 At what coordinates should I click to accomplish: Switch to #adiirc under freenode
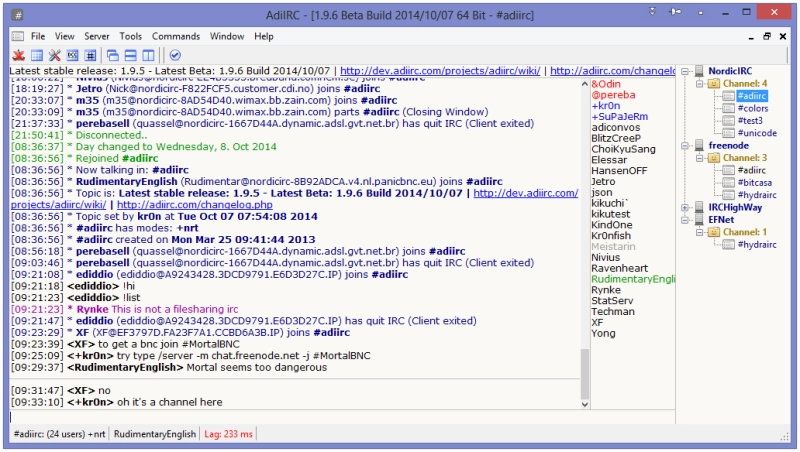752,170
